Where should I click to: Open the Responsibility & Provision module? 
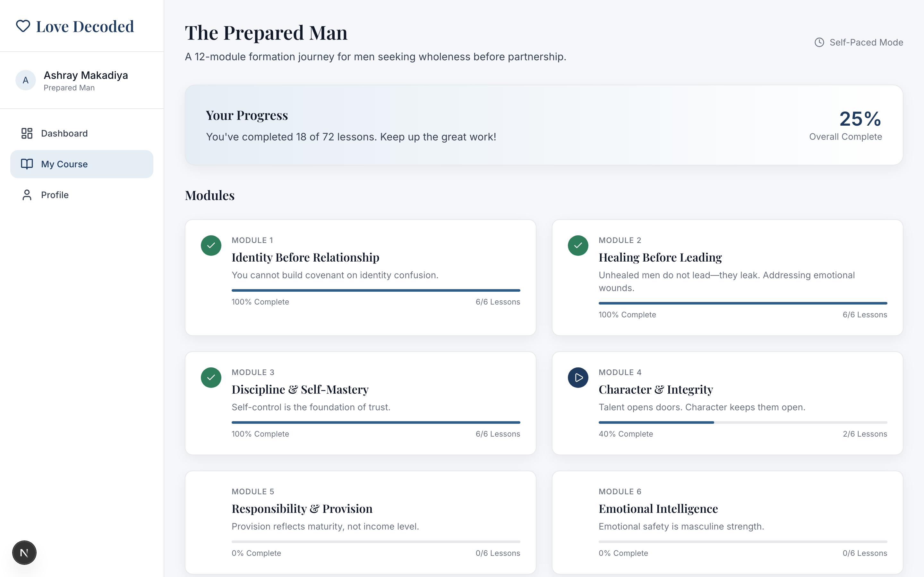[x=360, y=523]
